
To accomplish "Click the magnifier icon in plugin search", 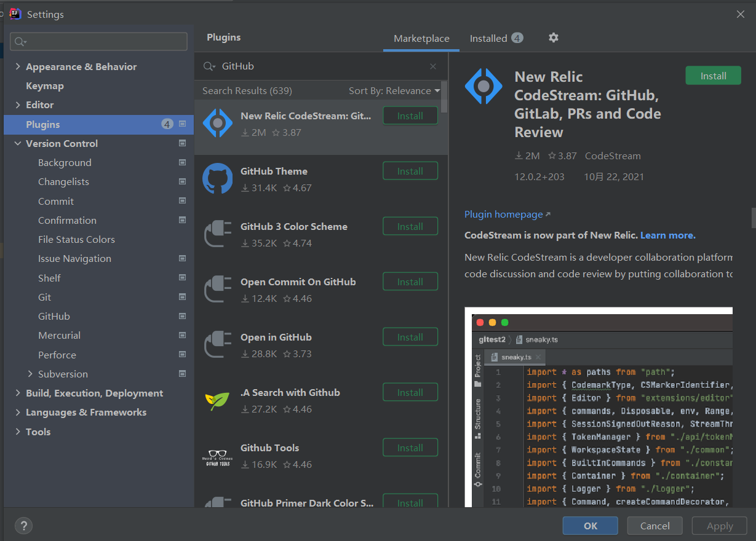I will pyautogui.click(x=208, y=66).
